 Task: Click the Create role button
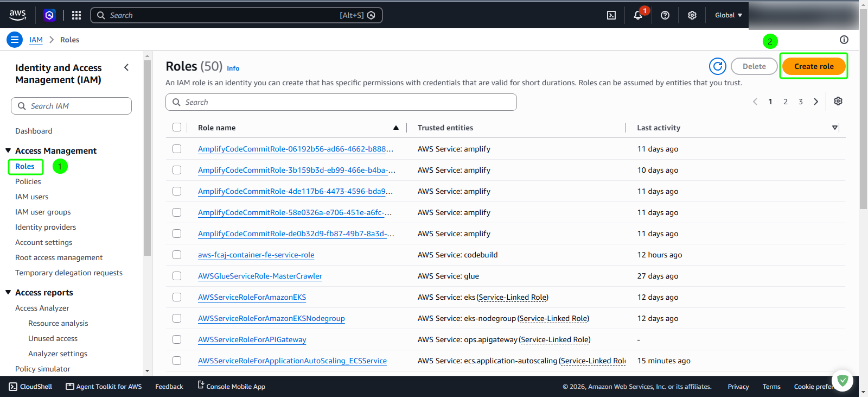(814, 66)
